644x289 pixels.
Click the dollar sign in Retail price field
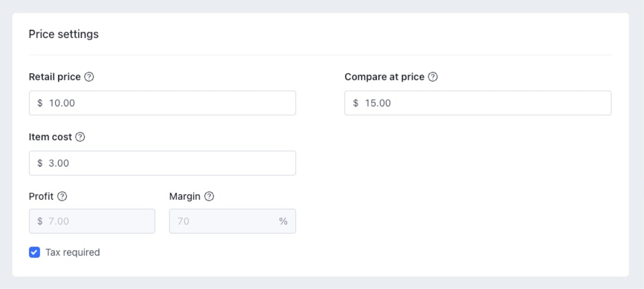click(40, 103)
